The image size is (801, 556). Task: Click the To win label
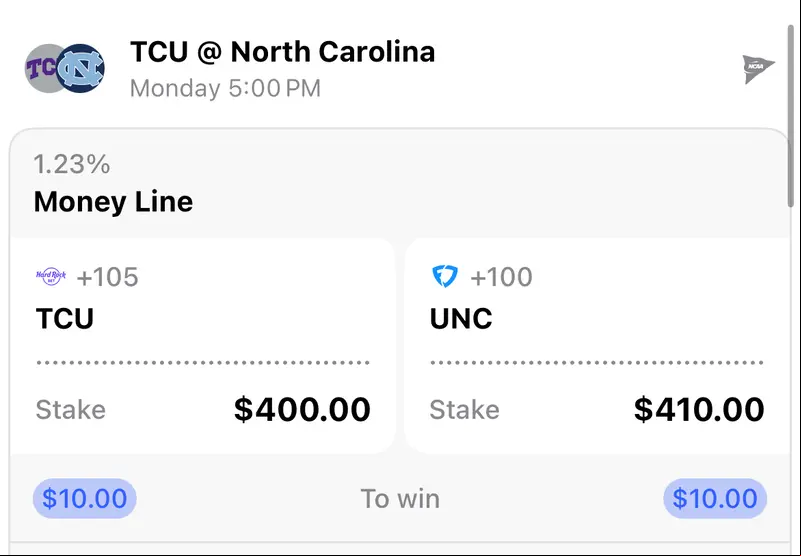(x=400, y=498)
